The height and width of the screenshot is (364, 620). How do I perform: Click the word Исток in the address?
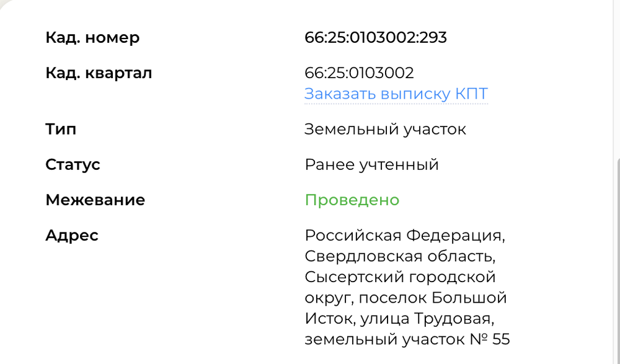click(329, 319)
